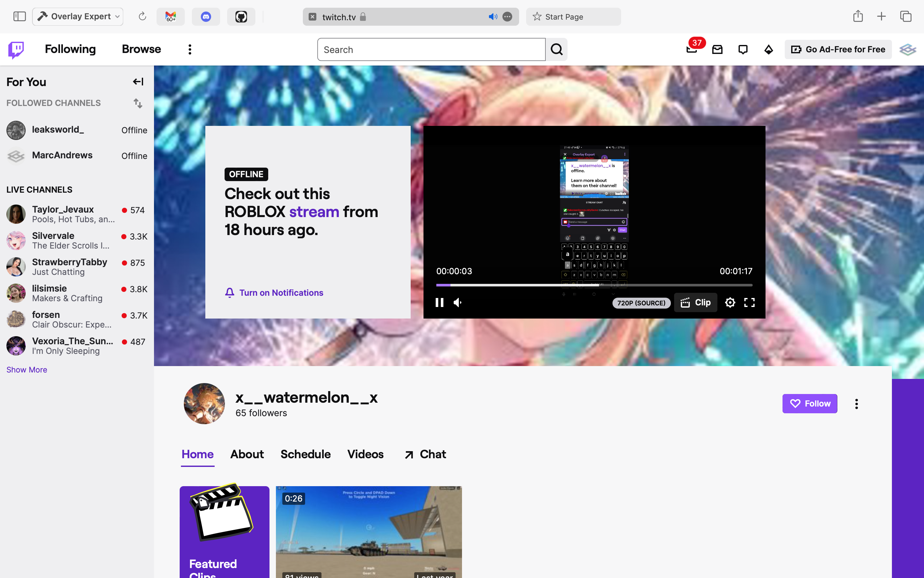Turn on Notifications for this channel
This screenshot has height=578, width=924.
coord(274,293)
